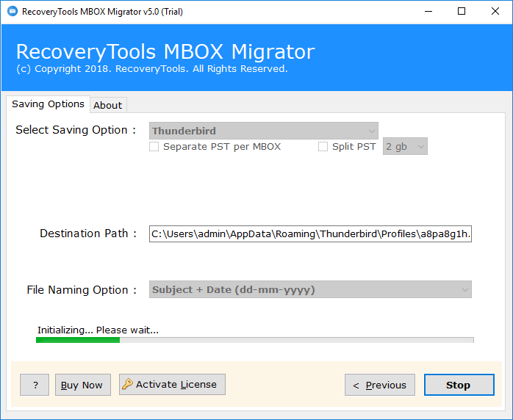This screenshot has width=513, height=420.
Task: Click the RecoveryTools MBOX Migrator banner title
Action: (165, 51)
